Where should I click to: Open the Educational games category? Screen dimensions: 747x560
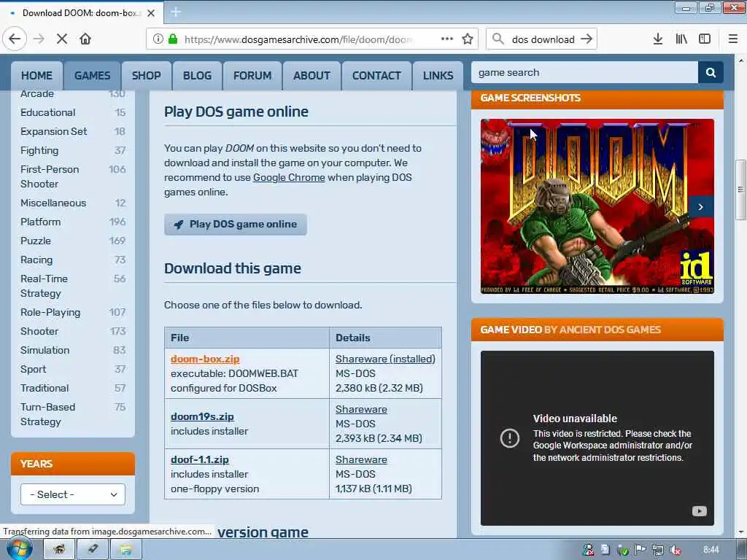pyautogui.click(x=47, y=112)
